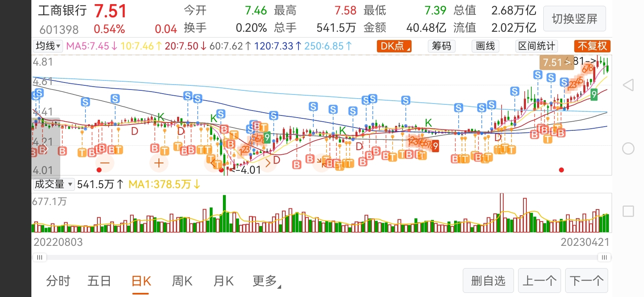
Task: Open the 成交量 sub-indicator dropdown
Action: [x=53, y=184]
